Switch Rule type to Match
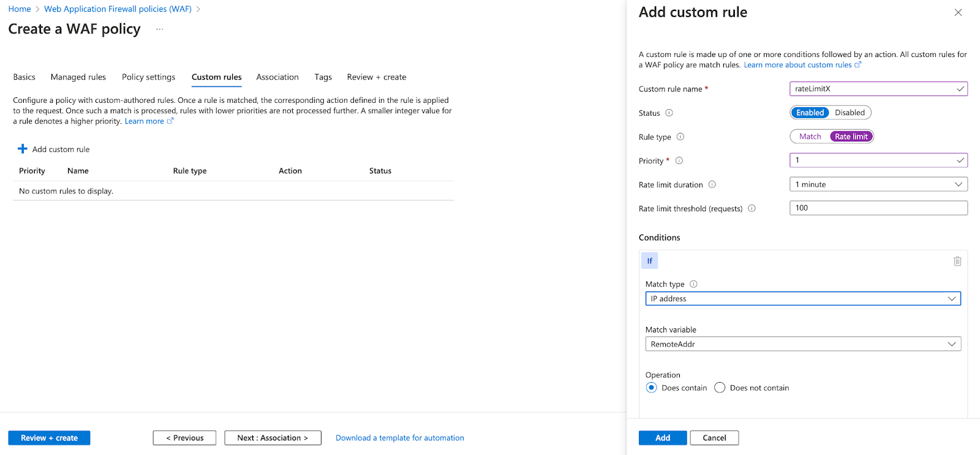 [x=810, y=137]
